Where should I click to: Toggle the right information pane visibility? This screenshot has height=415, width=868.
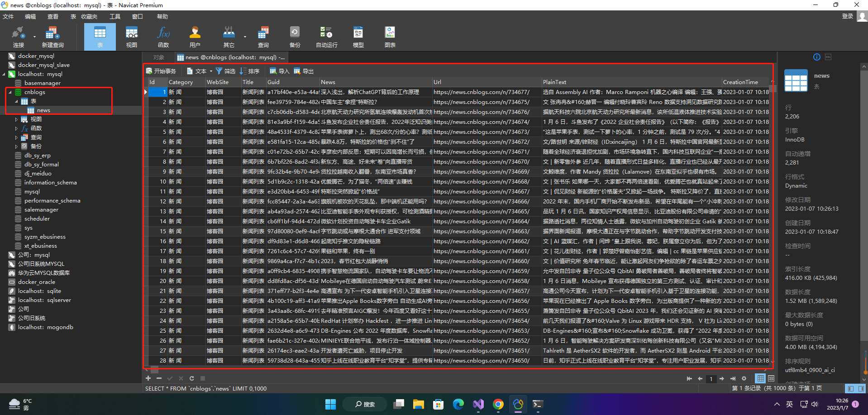point(861,389)
